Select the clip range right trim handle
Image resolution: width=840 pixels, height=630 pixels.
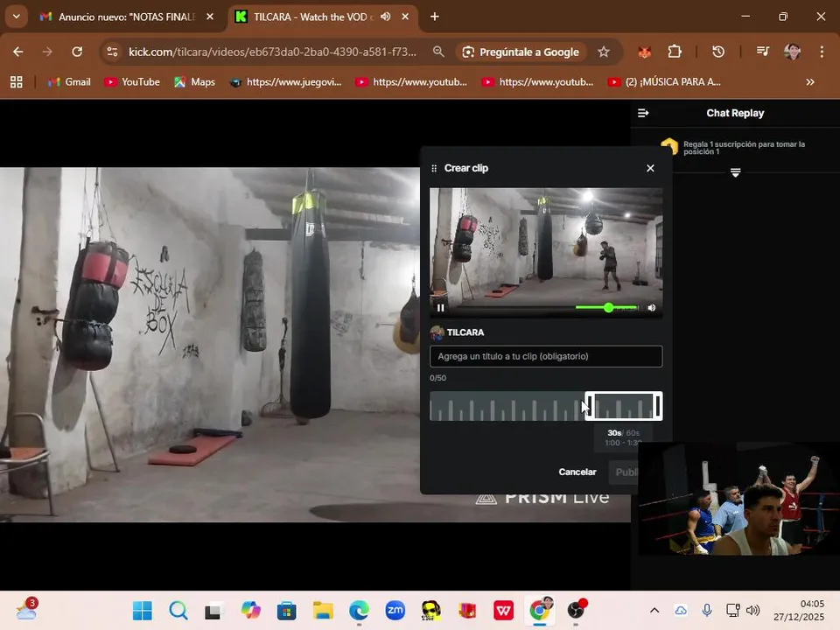point(658,406)
